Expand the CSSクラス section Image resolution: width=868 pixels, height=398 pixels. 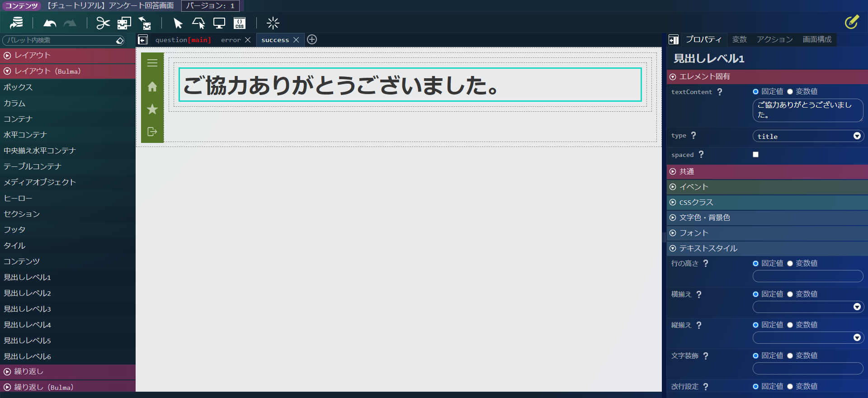click(x=767, y=202)
